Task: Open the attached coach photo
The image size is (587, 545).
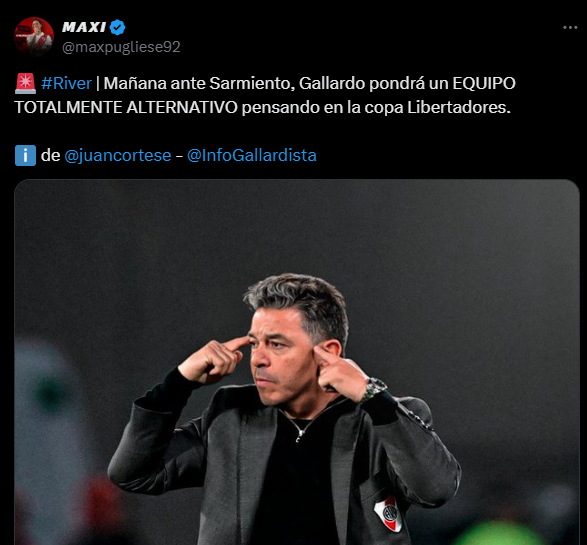Action: [x=297, y=362]
